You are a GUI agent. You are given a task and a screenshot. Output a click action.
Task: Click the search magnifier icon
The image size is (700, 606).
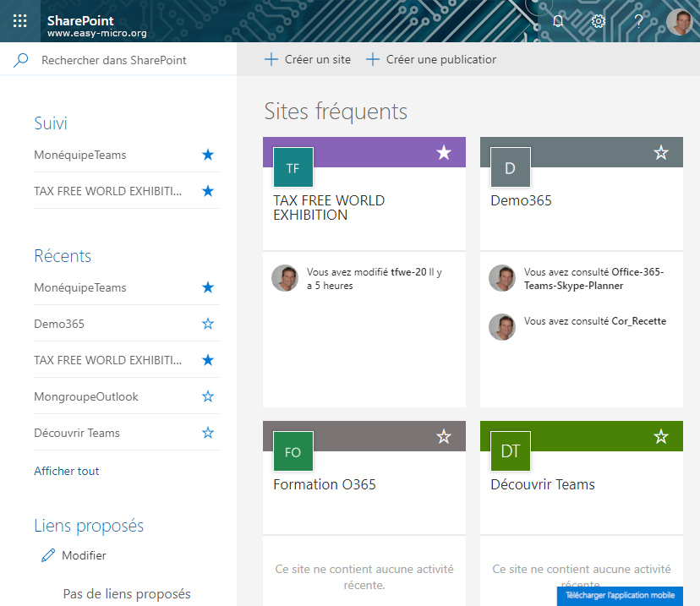coord(20,60)
